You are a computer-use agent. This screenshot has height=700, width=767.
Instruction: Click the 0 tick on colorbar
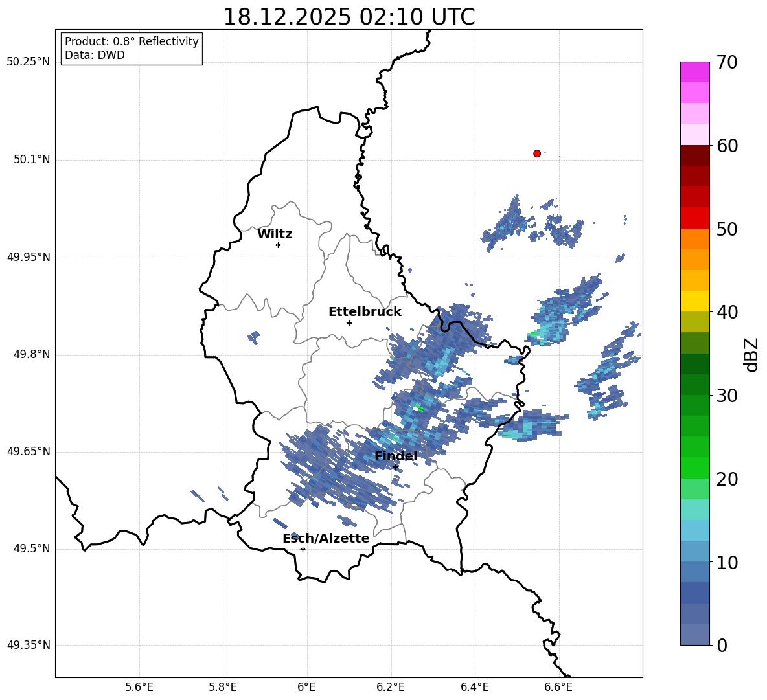coord(722,645)
